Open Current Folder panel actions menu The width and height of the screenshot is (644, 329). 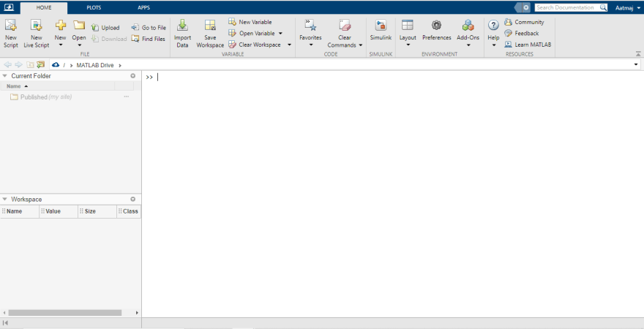click(132, 76)
